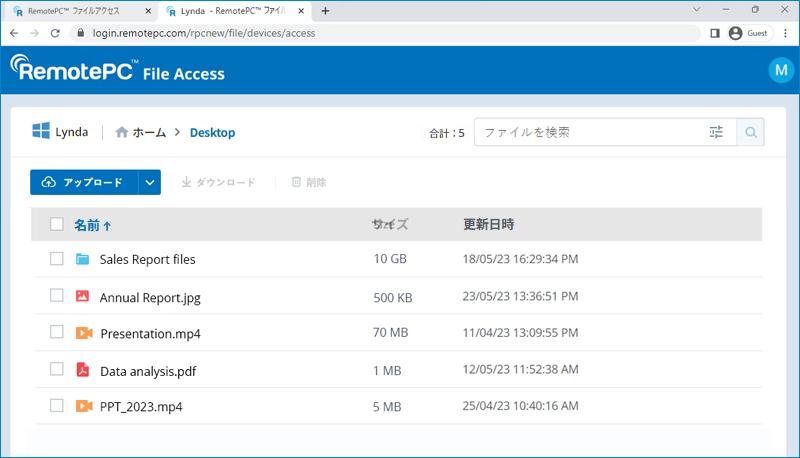Switch to Lynda - RemotePC tab
This screenshot has width=800, height=458.
235,11
